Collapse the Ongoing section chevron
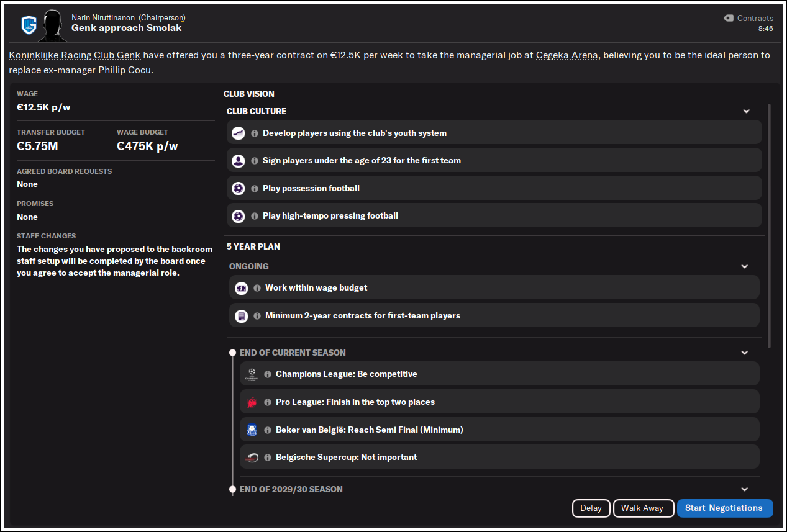 pos(745,266)
